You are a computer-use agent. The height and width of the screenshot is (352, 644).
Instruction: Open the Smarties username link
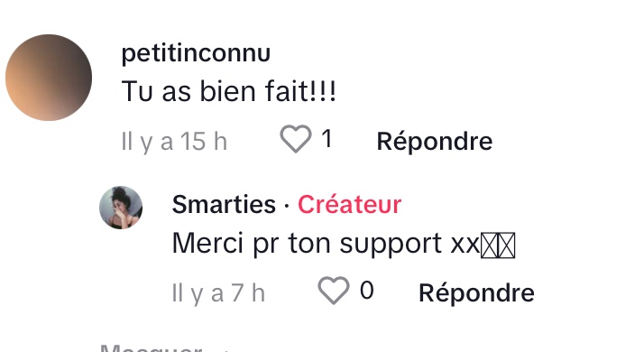coord(224,204)
